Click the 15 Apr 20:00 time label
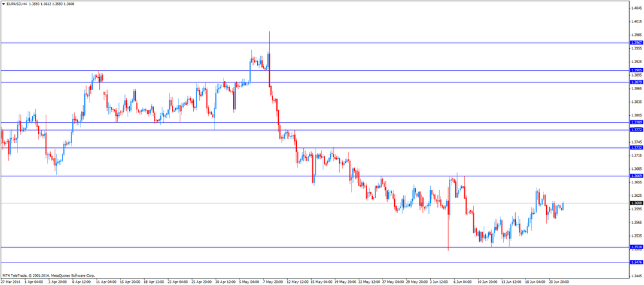The image size is (644, 285). 129,282
